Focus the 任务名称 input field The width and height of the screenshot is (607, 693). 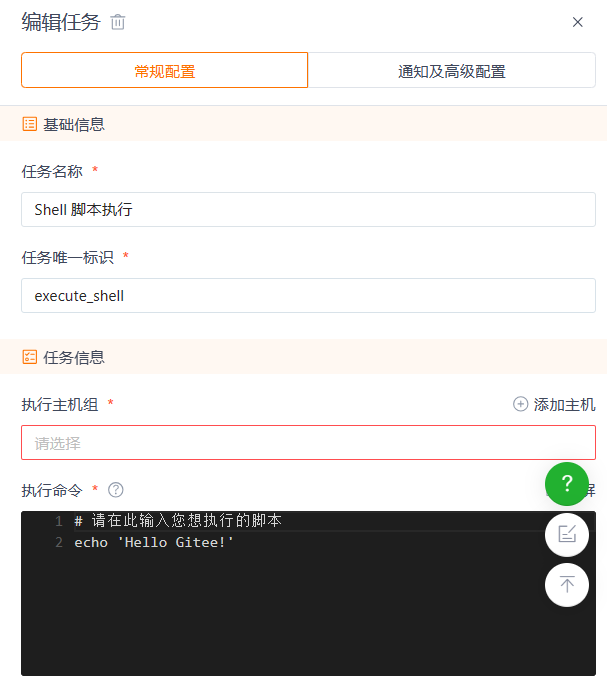[x=308, y=210]
